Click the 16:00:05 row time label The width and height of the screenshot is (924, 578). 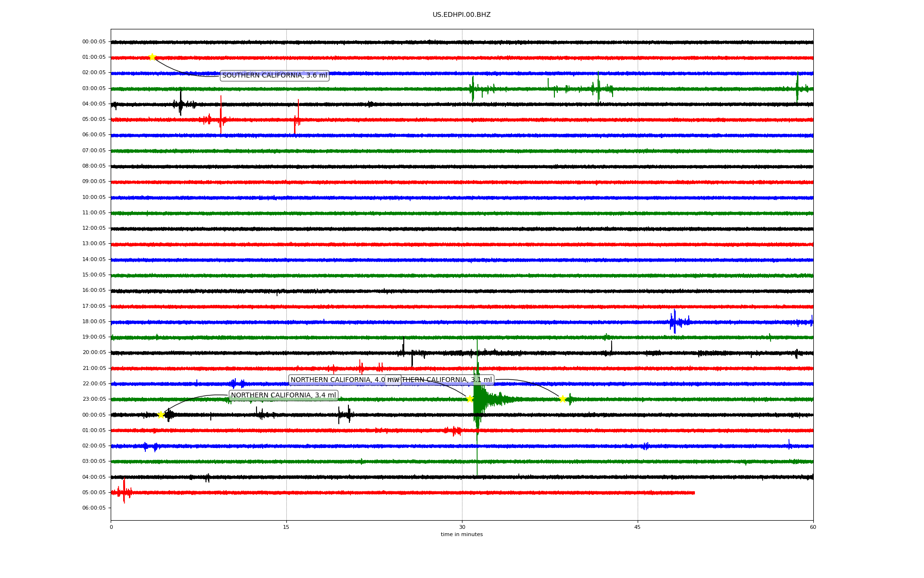click(94, 290)
